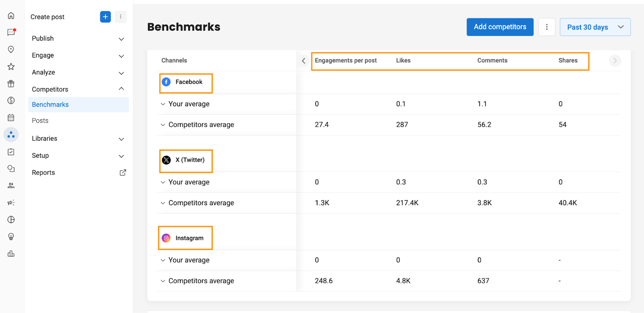Select the Engagements per post column header
Screen dimensions: 644x313
coord(346,60)
